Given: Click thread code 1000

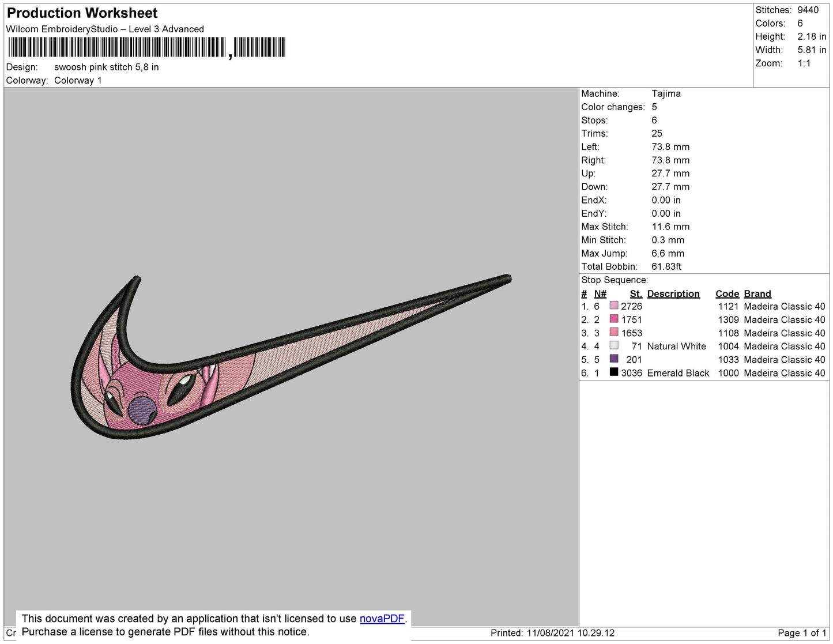Looking at the screenshot, I should coord(728,373).
